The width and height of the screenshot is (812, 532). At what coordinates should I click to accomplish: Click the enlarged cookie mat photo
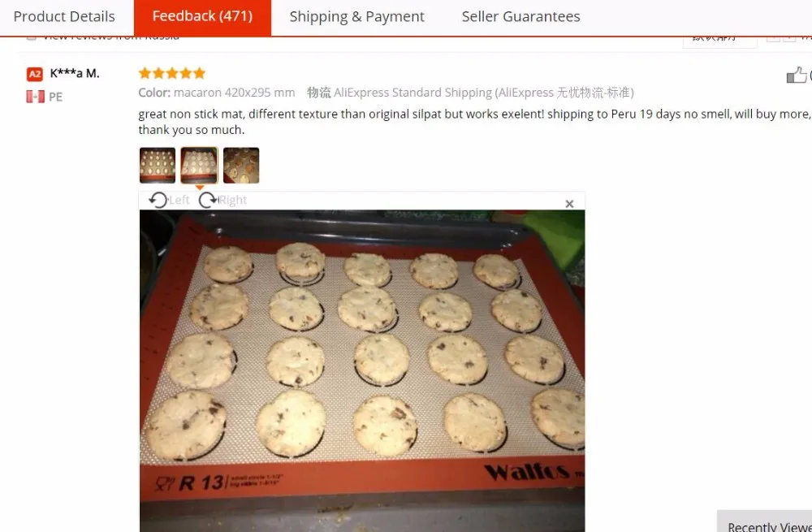(362, 370)
